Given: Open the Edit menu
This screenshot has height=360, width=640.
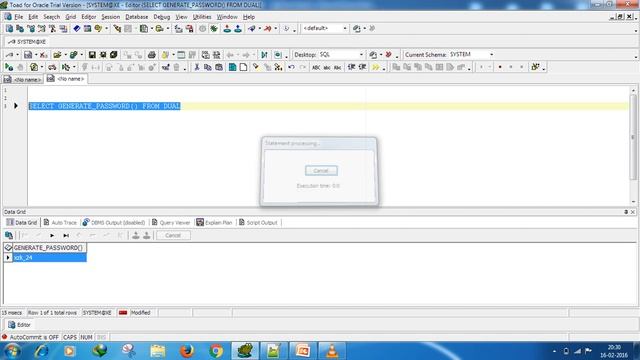Looking at the screenshot, I should click(33, 17).
